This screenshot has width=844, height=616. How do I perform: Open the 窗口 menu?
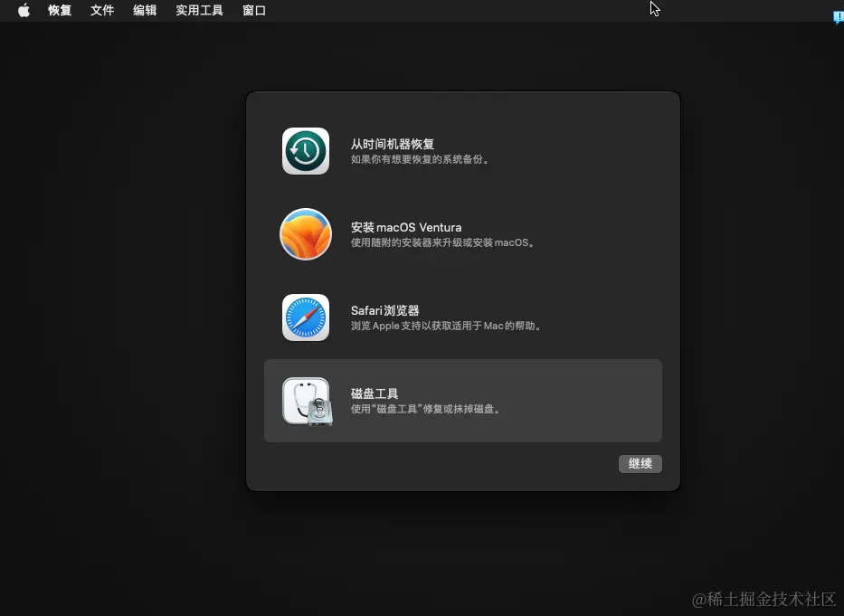pos(254,10)
